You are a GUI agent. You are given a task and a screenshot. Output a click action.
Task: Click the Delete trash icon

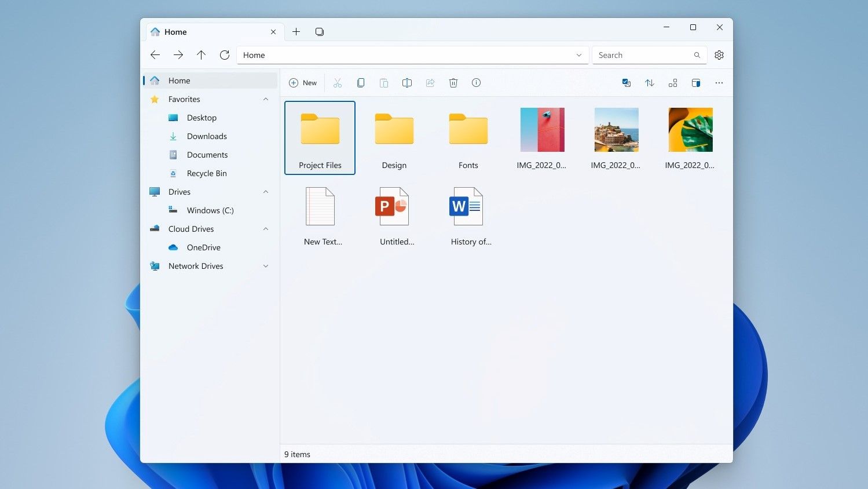click(453, 82)
